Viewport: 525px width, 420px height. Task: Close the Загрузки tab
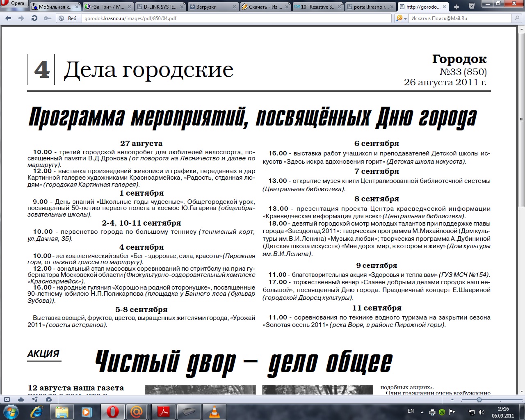point(235,7)
